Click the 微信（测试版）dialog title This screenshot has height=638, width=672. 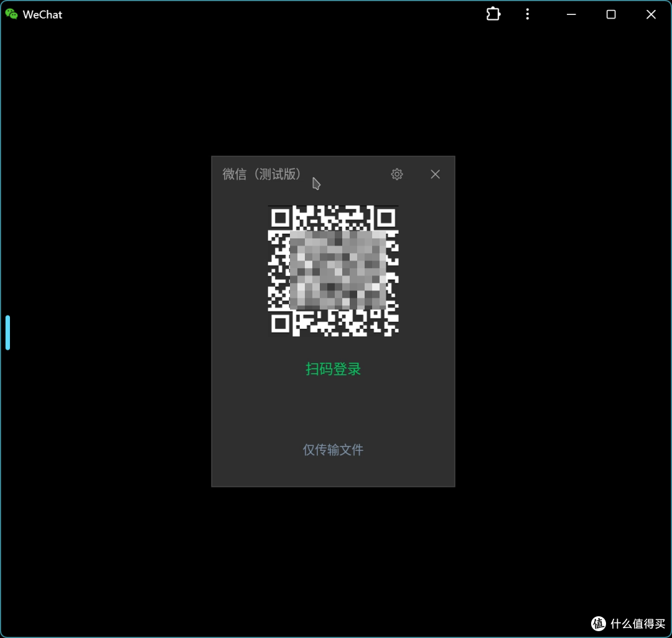pos(261,174)
